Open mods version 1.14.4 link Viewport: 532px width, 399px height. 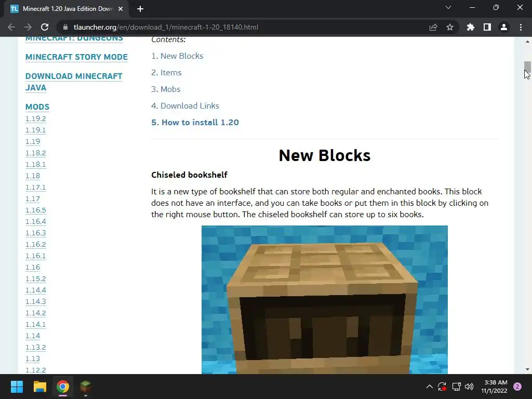36,290
